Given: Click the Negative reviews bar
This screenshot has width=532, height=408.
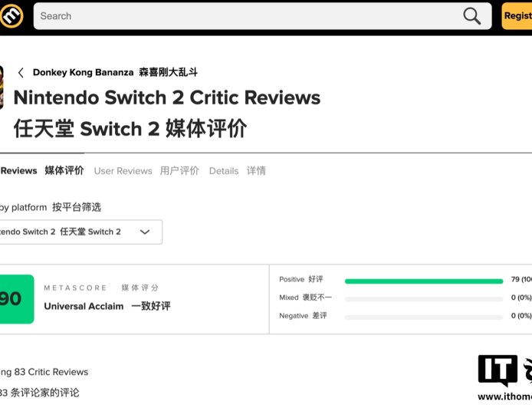Looking at the screenshot, I should (423, 316).
